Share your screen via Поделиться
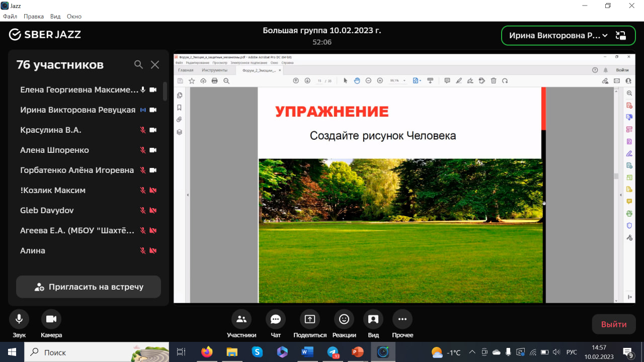This screenshot has height=362, width=644. click(x=310, y=324)
